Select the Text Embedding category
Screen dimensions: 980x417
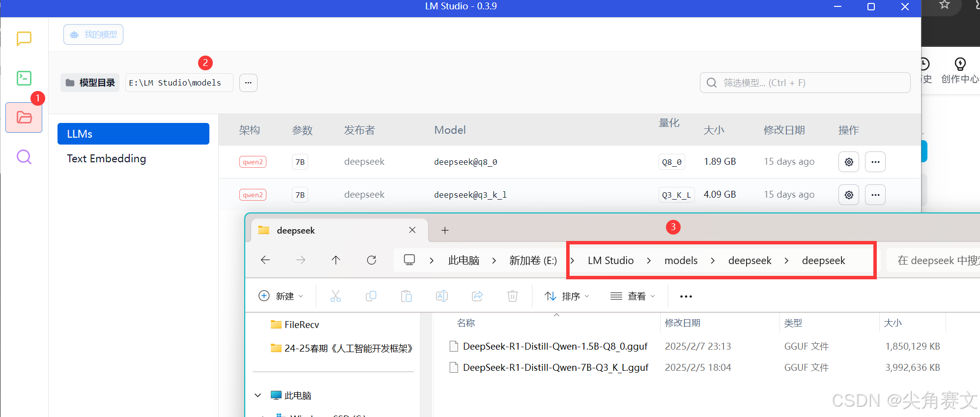[106, 158]
